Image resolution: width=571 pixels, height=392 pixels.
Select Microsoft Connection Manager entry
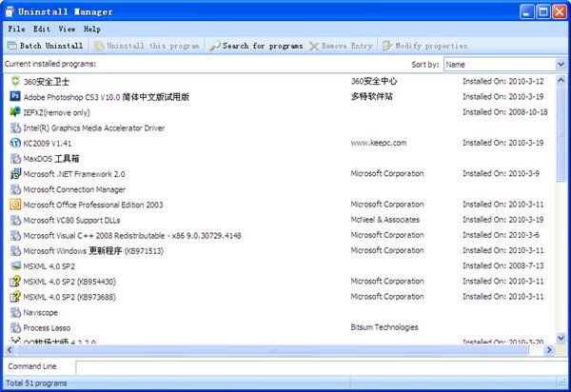[x=74, y=189]
